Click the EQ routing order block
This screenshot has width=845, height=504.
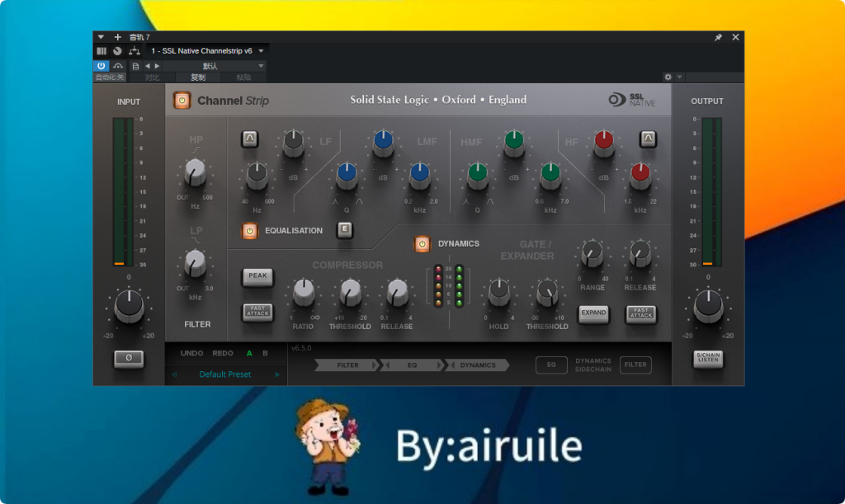[x=412, y=365]
